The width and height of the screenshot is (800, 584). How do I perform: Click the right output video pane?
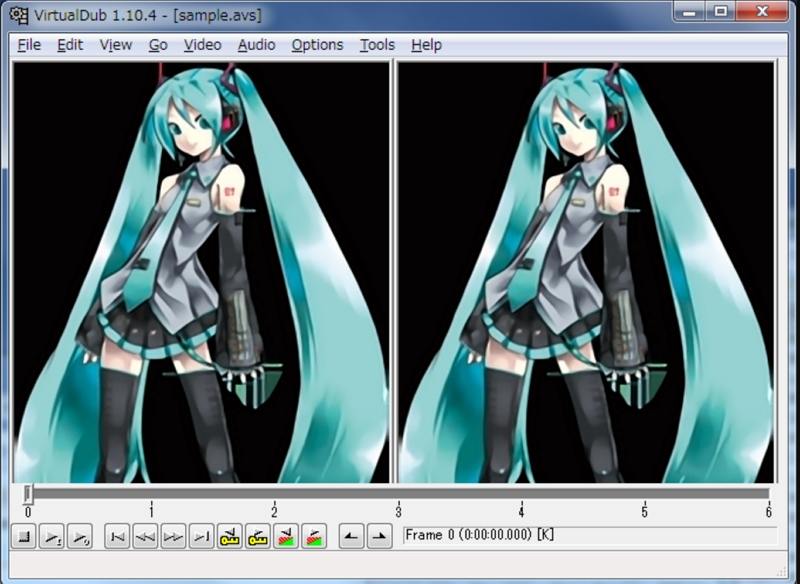(586, 272)
